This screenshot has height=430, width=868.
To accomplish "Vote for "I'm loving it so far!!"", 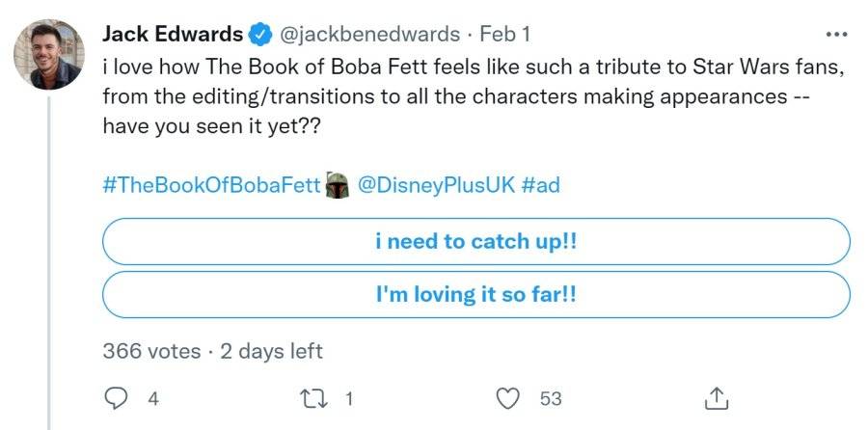I will pos(476,294).
